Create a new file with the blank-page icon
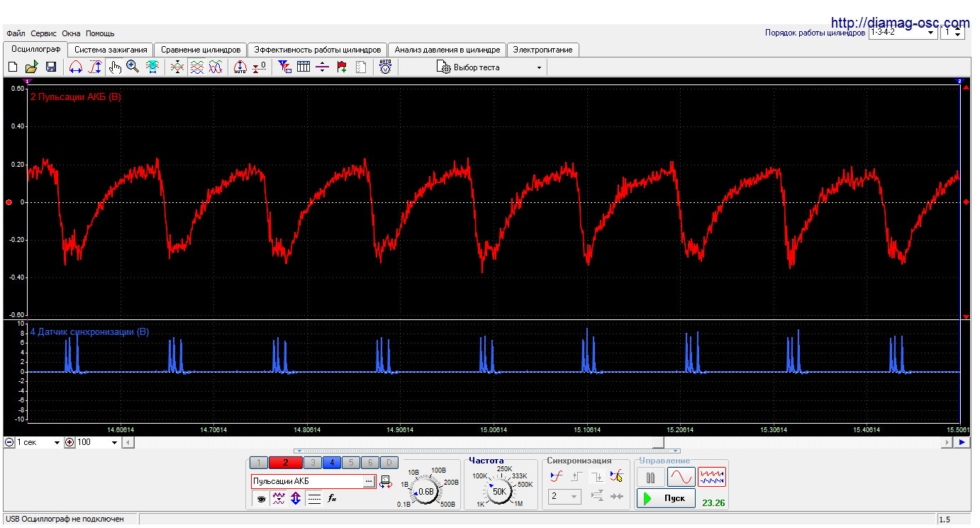Screen dimensions: 980x528 [13, 67]
